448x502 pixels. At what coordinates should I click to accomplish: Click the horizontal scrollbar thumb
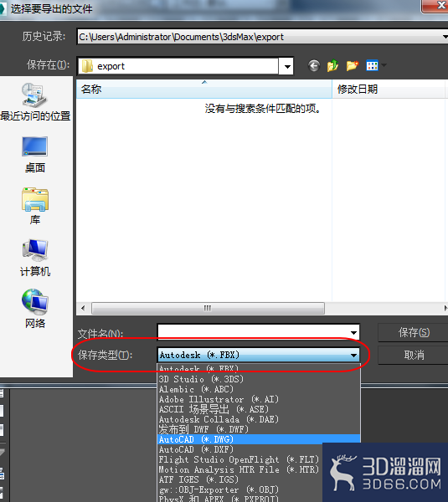pos(208,308)
